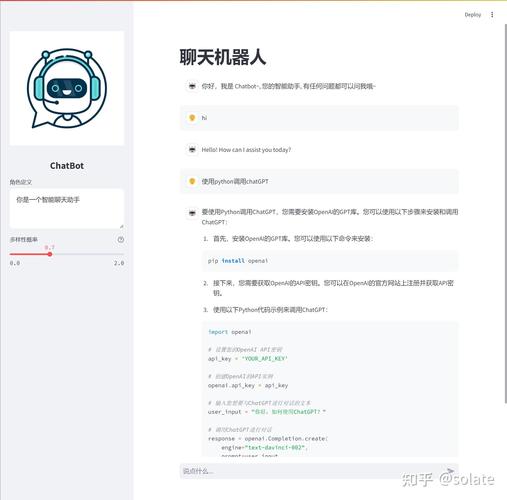The image size is (507, 500).
Task: Open the three-dot main menu
Action: [492, 15]
